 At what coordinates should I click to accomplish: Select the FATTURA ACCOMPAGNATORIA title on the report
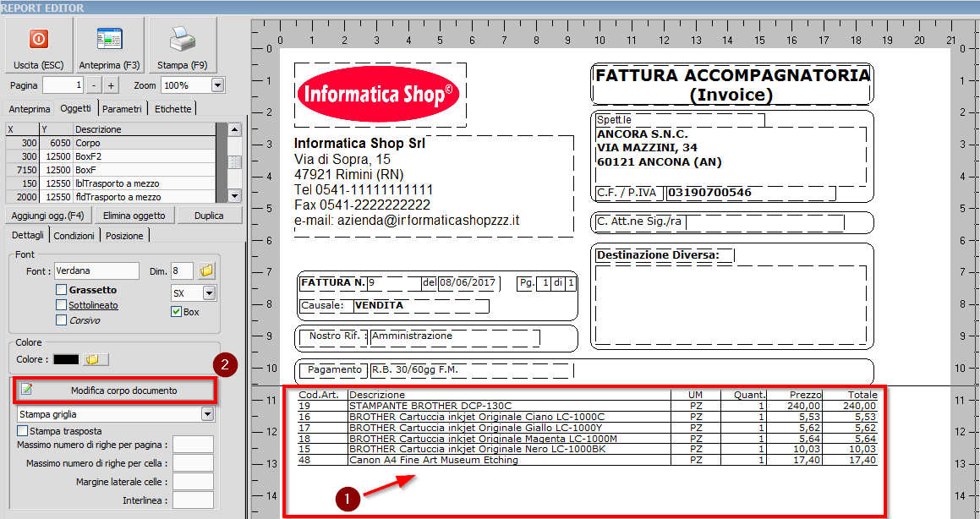click(x=732, y=85)
